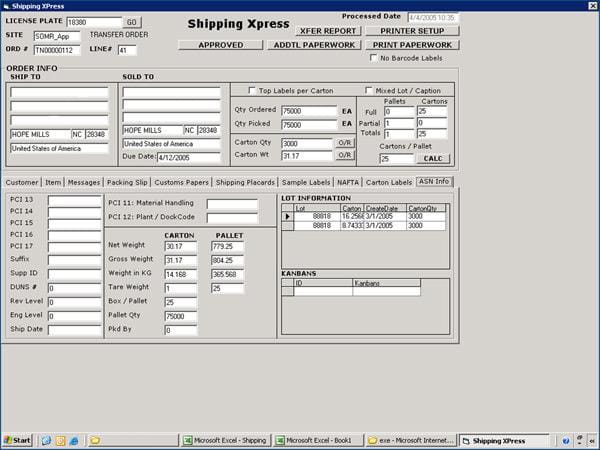Viewport: 600px width, 450px height.
Task: Open the Packing Slip tab
Action: tap(127, 183)
